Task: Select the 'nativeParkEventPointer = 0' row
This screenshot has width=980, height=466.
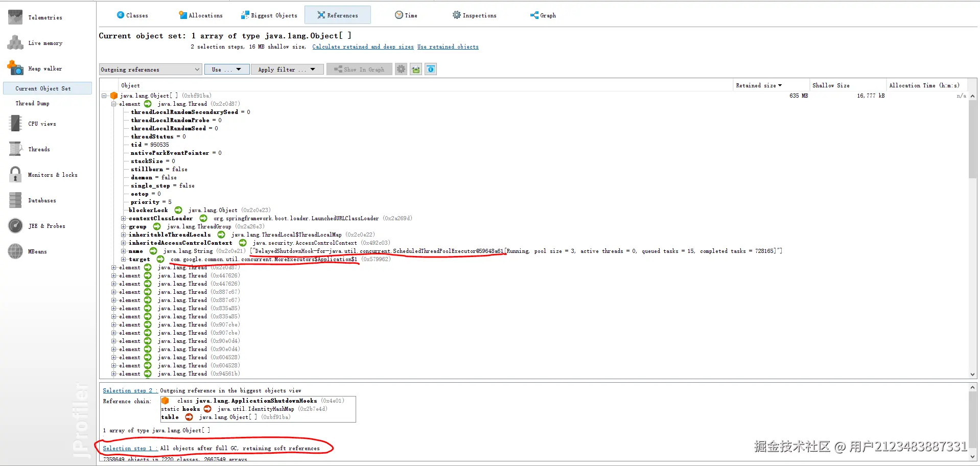Action: (x=176, y=153)
